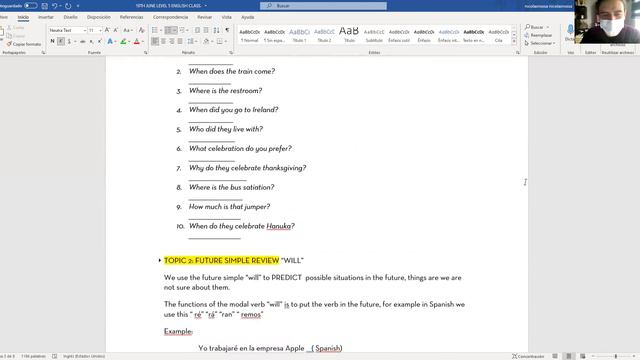Open the document title dropdown arrow
Image resolution: width=640 pixels, height=360 pixels.
(x=205, y=6)
